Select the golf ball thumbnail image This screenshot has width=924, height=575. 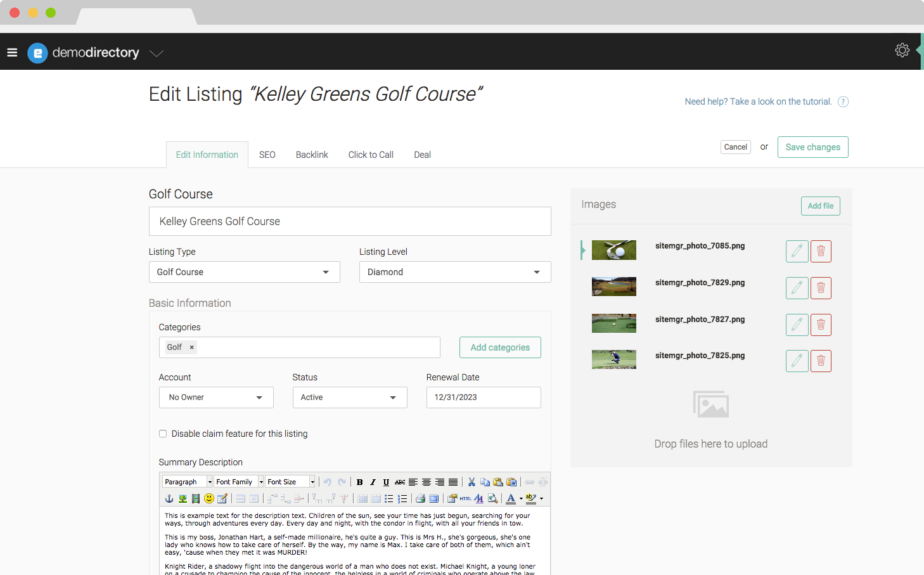tap(614, 250)
